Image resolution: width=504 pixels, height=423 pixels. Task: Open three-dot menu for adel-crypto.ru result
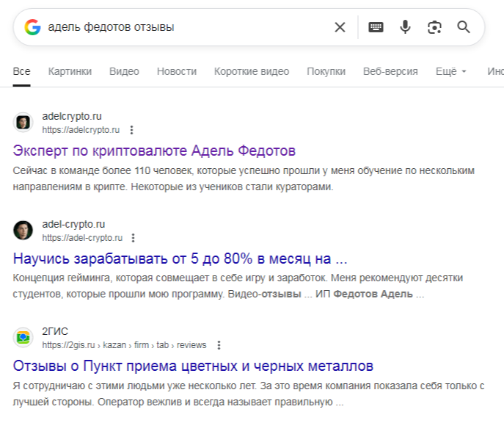[133, 238]
